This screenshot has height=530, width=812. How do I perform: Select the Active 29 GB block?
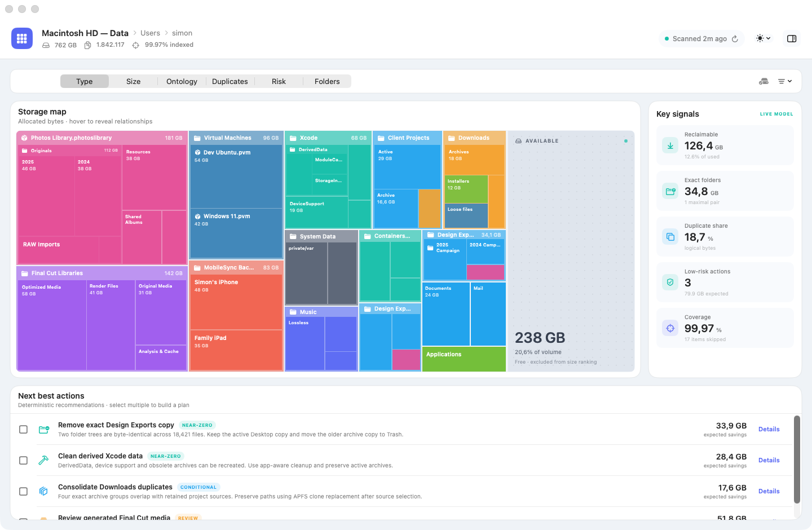coord(407,167)
